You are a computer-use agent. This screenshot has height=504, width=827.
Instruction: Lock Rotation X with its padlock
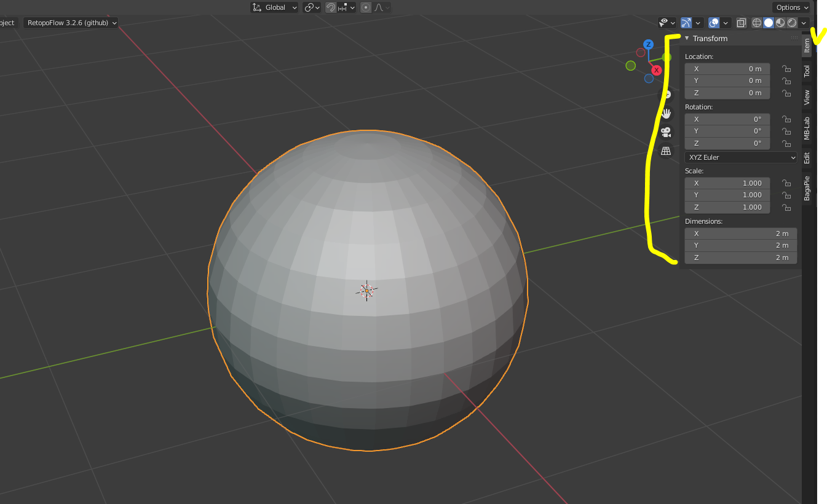click(x=786, y=119)
